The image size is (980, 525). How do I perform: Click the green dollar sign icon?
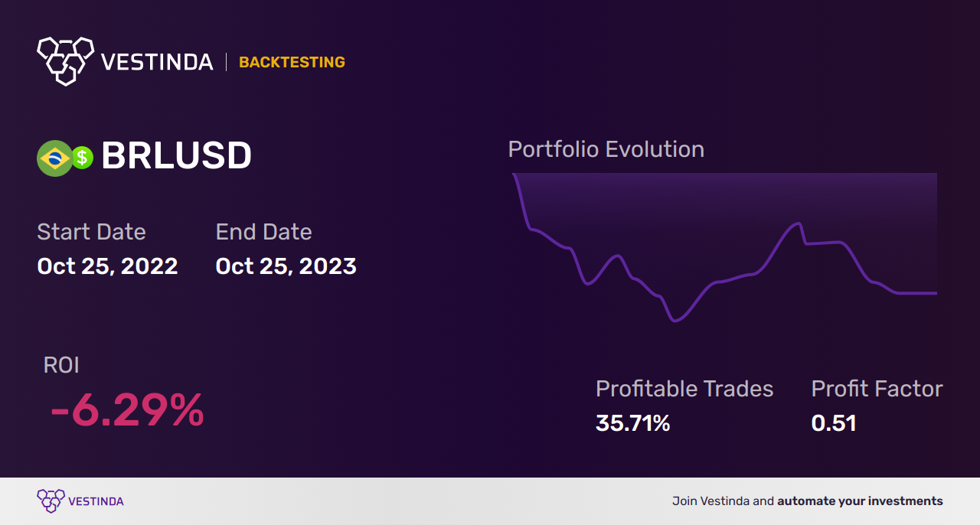click(x=82, y=158)
